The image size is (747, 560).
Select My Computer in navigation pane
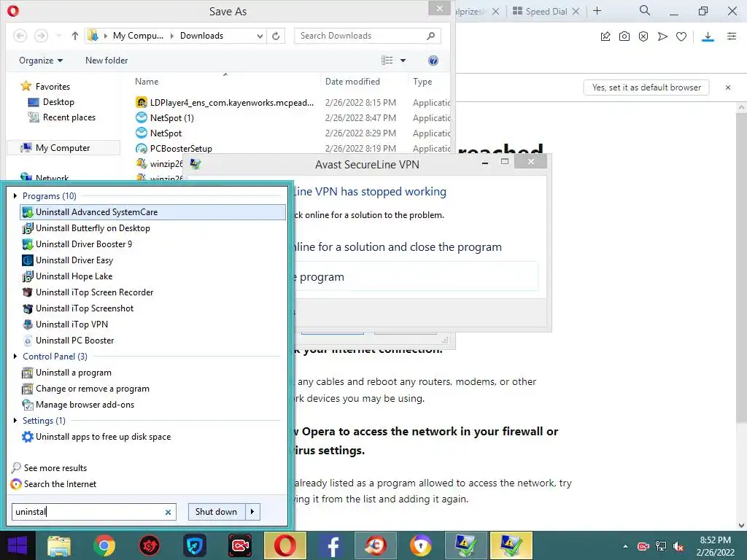click(x=63, y=147)
